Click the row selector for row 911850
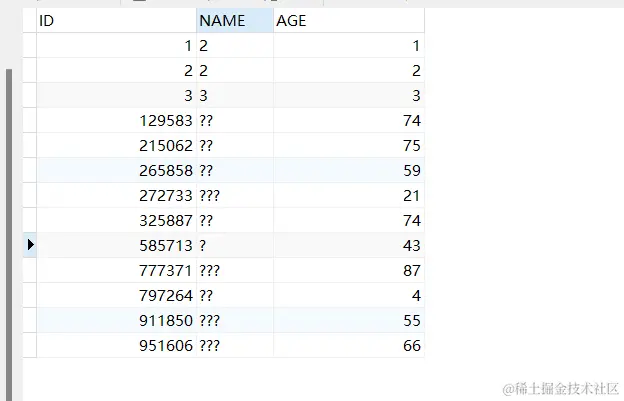624x401 pixels. (x=30, y=320)
